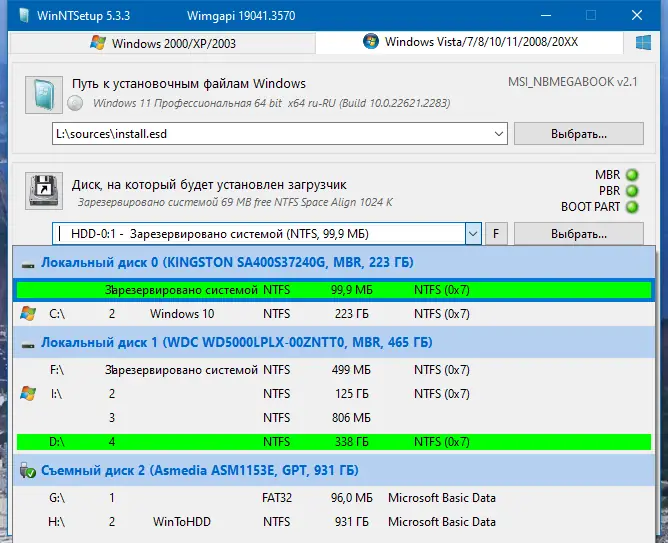Click the MBR green status light

[632, 175]
